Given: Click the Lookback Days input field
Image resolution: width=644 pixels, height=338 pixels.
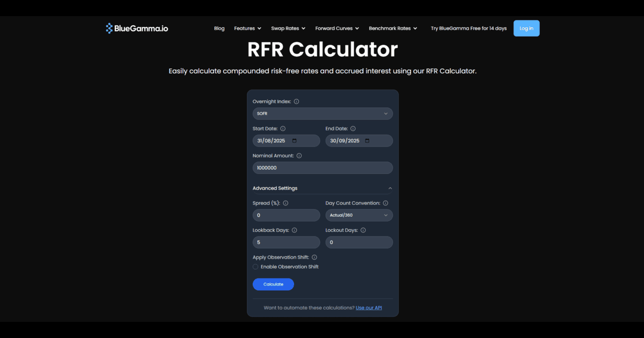Looking at the screenshot, I should (x=286, y=243).
